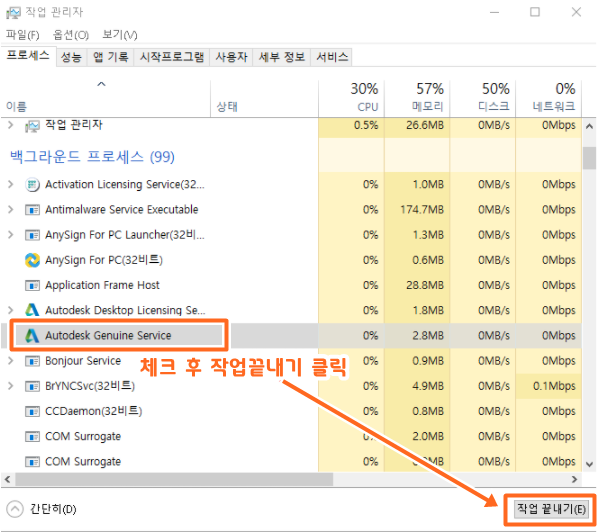Screen dimensions: 600x532
Task: Click the Application Frame Host icon
Action: pyautogui.click(x=32, y=286)
